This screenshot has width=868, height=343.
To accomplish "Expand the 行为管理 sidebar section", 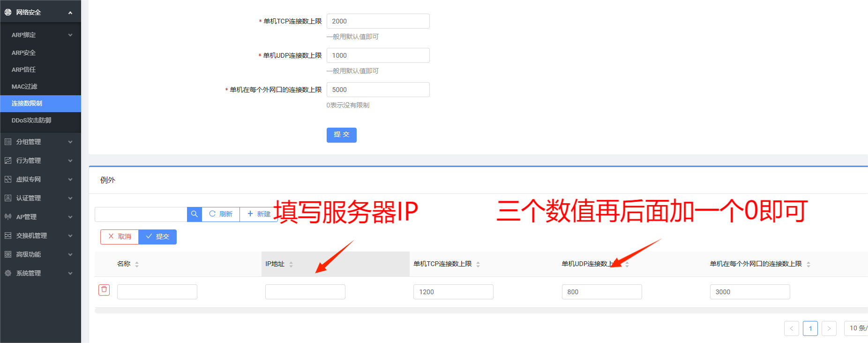I will [x=40, y=160].
